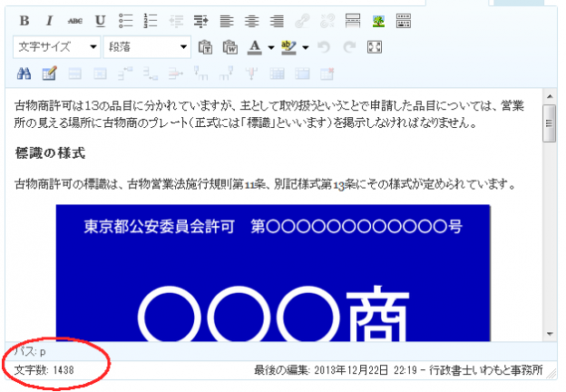Click the paragraph mentioning 古物営業法施行規則
Viewport: 566px width, 392px height.
point(265,184)
